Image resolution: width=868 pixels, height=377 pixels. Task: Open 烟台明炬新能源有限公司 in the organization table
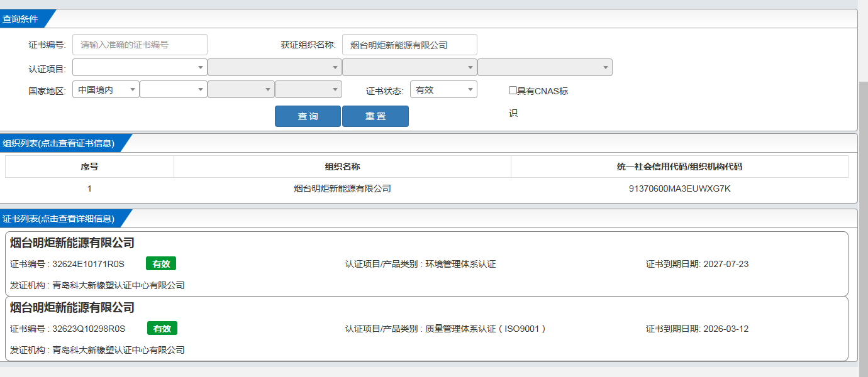tap(342, 188)
